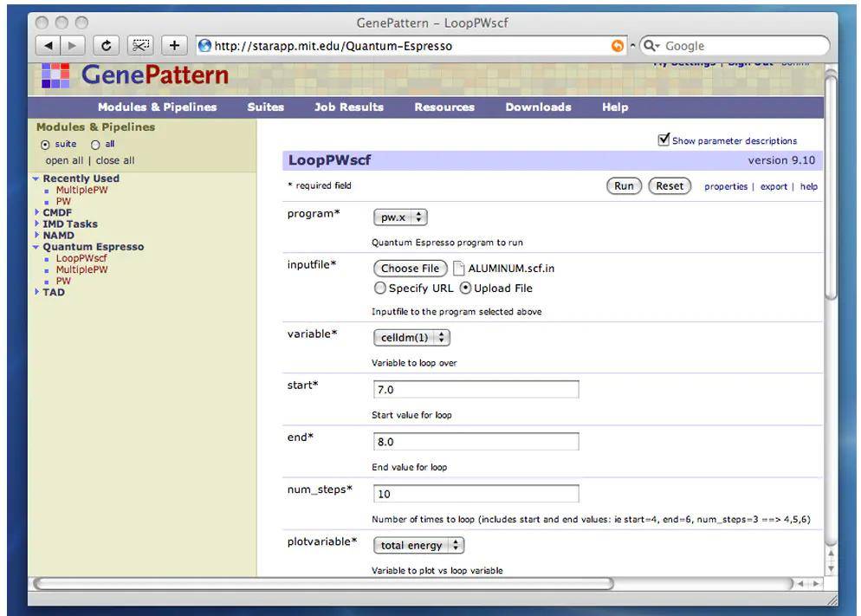Click the plus add bookmark icon
Viewport: 861px width, 616px height.
(x=174, y=46)
